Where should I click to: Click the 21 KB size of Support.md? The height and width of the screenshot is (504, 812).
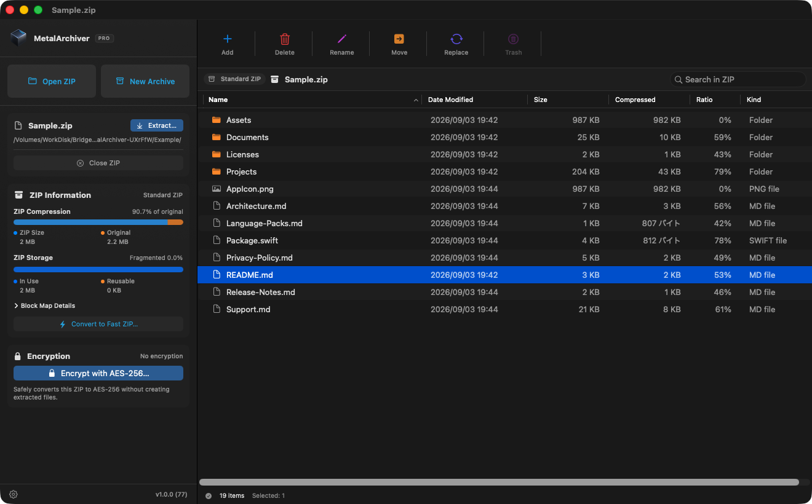tap(589, 309)
